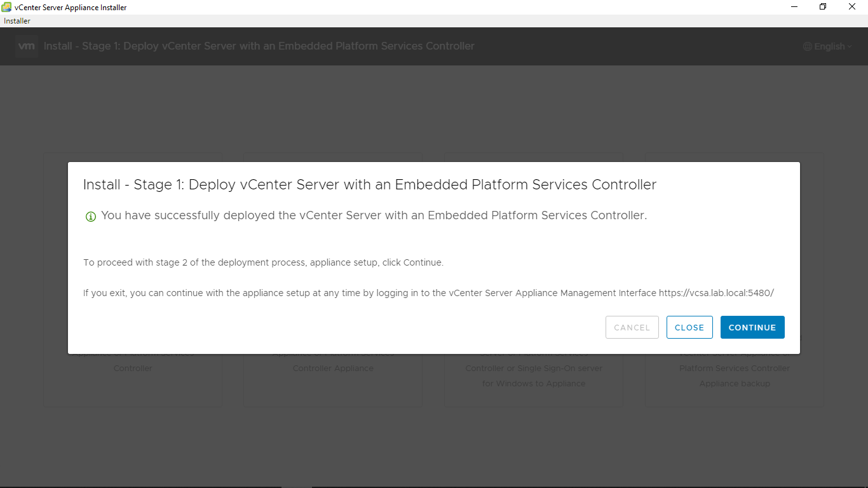Open the English language dropdown
The height and width of the screenshot is (488, 868).
[828, 46]
